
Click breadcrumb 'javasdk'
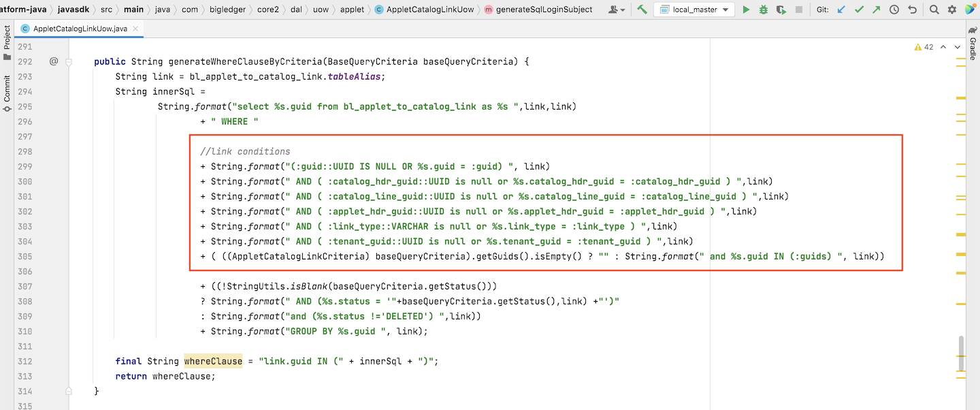coord(73,10)
